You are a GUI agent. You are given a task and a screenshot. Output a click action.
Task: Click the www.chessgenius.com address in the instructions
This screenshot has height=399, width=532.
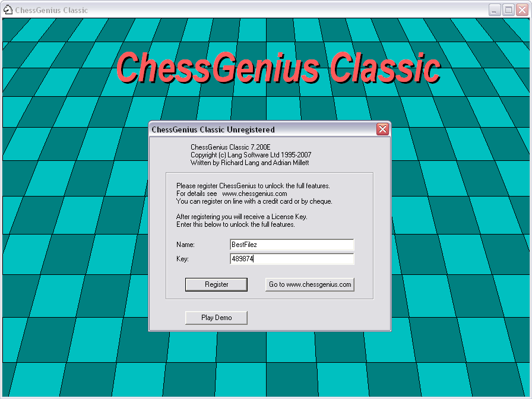click(254, 194)
